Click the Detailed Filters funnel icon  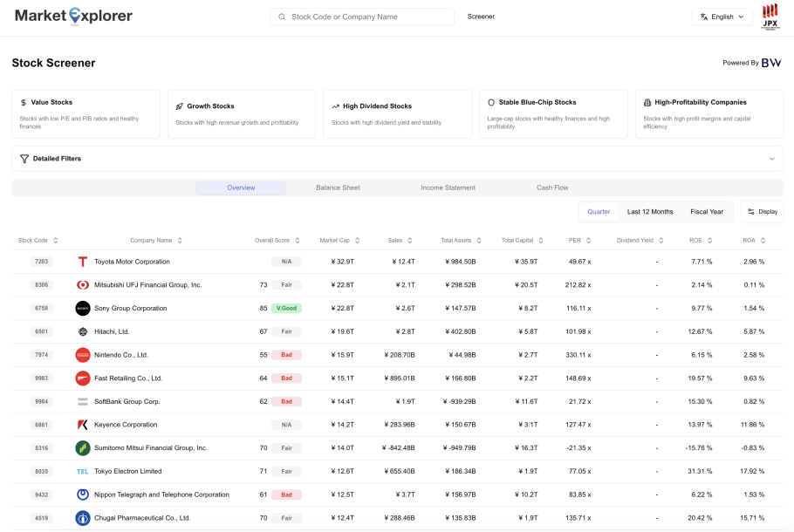tap(24, 159)
